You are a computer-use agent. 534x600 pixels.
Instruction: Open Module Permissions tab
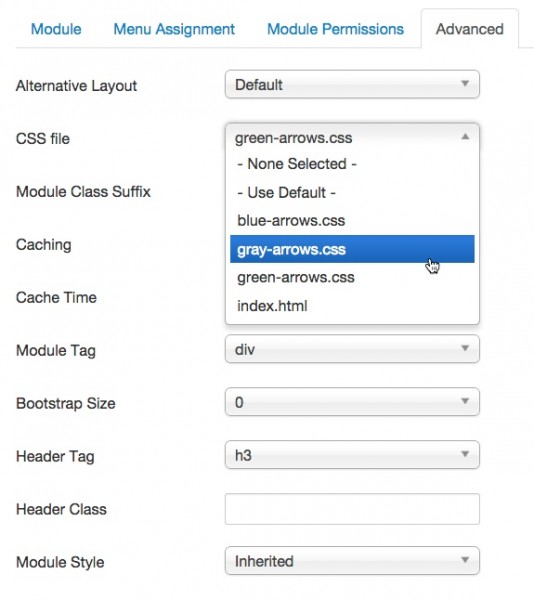[x=335, y=29]
